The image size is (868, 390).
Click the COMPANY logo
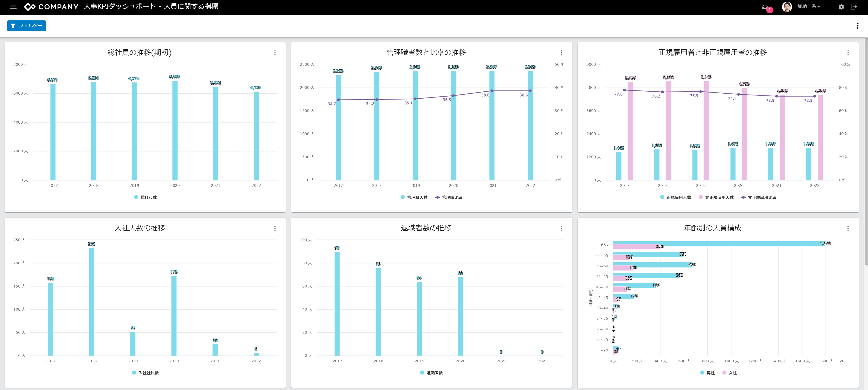click(51, 7)
